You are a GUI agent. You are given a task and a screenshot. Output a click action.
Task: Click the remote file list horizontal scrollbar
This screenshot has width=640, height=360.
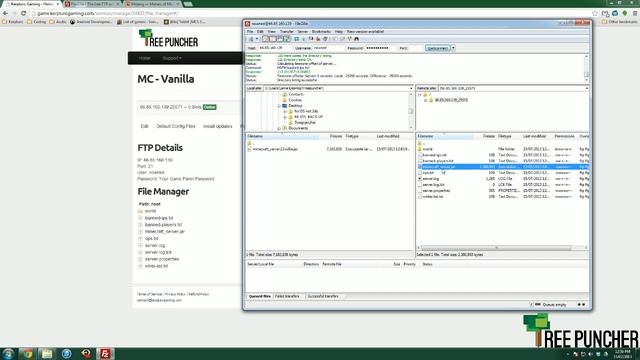click(496, 248)
